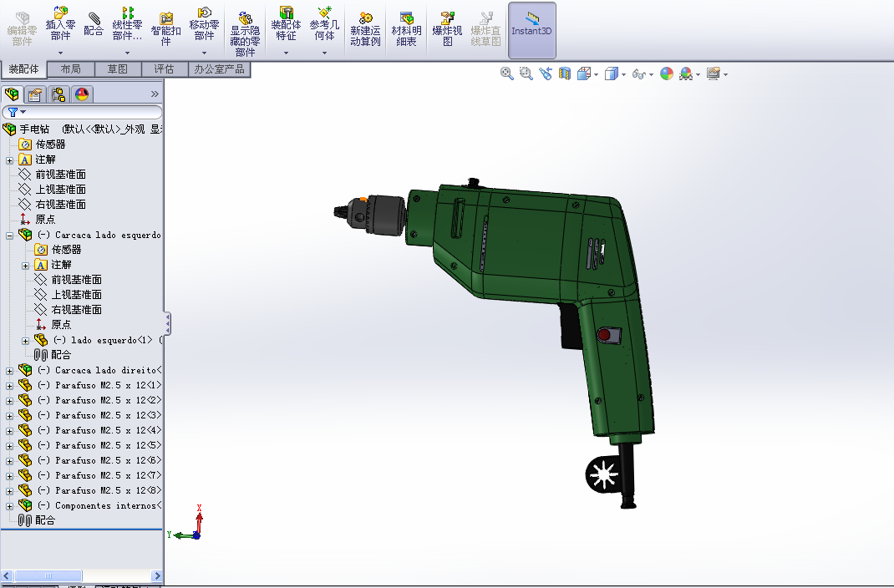Image resolution: width=894 pixels, height=588 pixels.
Task: Switch to the 评估 tab
Action: 164,69
